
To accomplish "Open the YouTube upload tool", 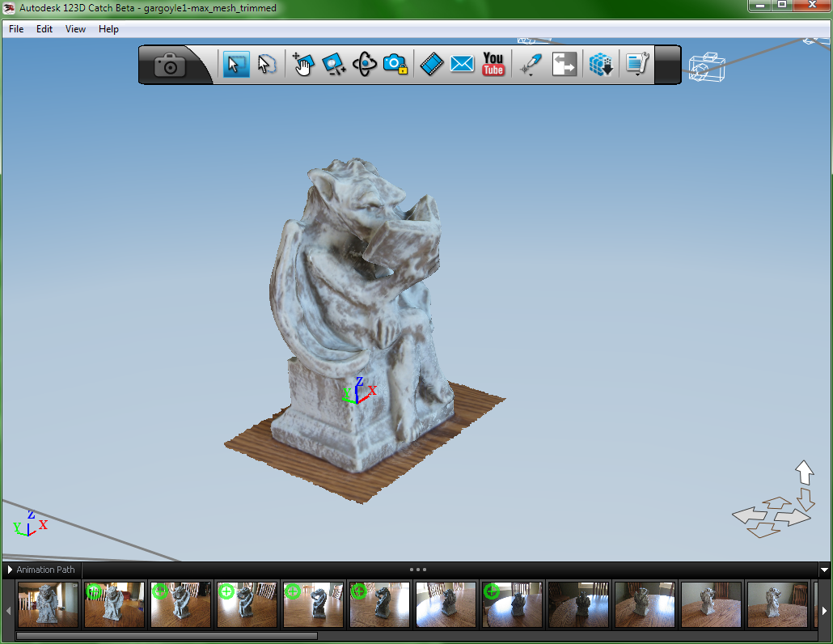I will (493, 64).
